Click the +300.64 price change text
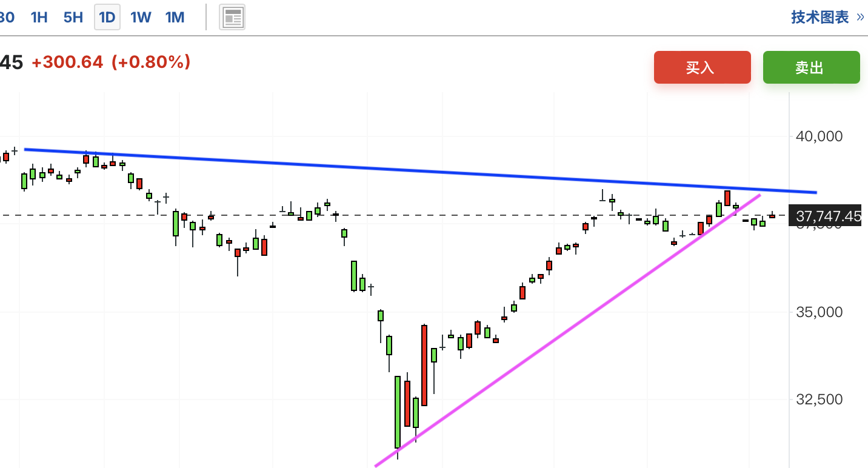 click(67, 62)
